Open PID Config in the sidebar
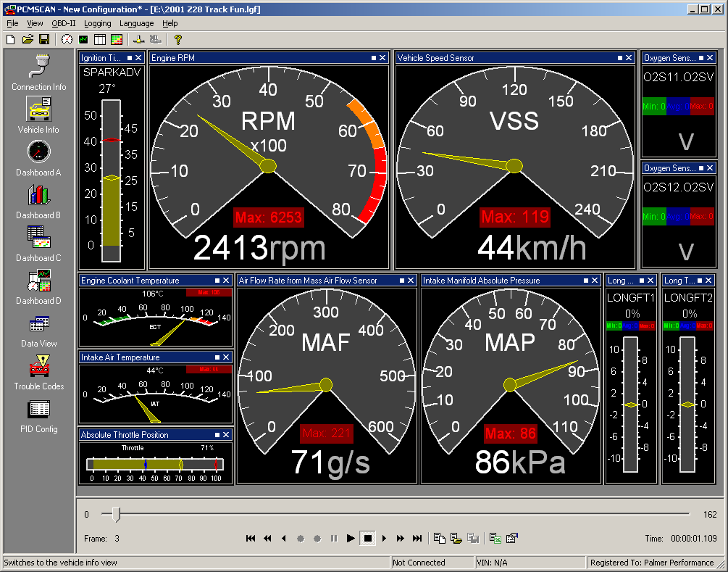This screenshot has width=728, height=572. (38, 414)
